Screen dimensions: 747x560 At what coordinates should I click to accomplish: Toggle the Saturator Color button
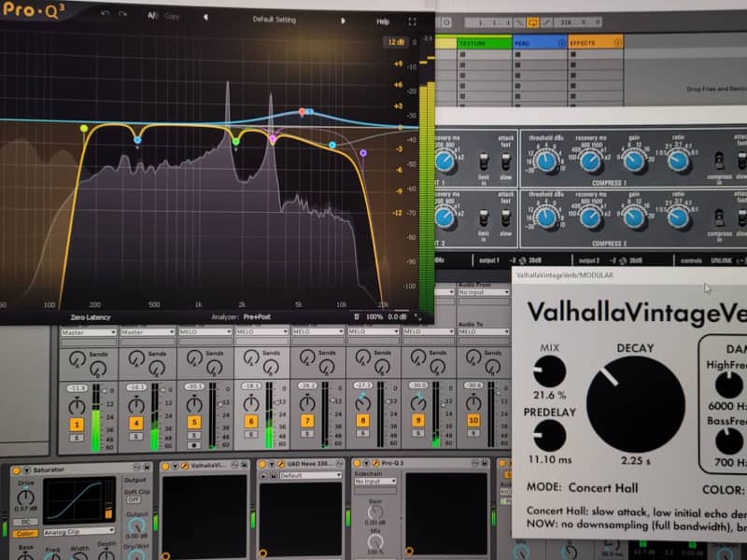click(26, 534)
